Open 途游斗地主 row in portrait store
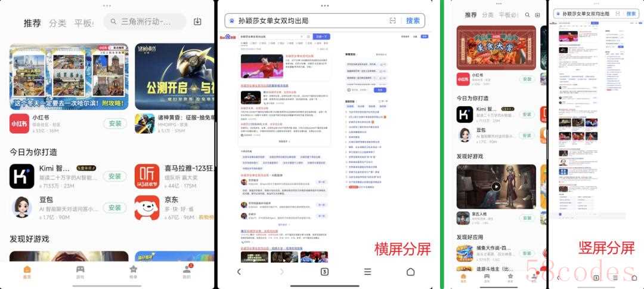Image resolution: width=644 pixels, height=289 pixels. (496, 269)
